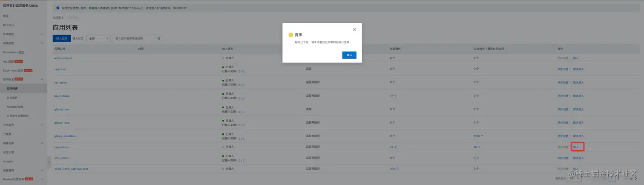
Task: Open the Arms-Demo_sapmple_test application
Action: (71, 169)
